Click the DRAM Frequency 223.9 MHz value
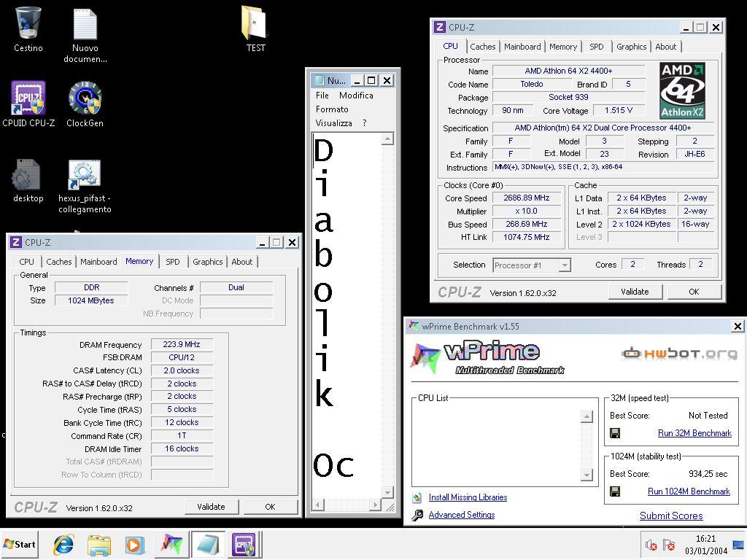 182,344
